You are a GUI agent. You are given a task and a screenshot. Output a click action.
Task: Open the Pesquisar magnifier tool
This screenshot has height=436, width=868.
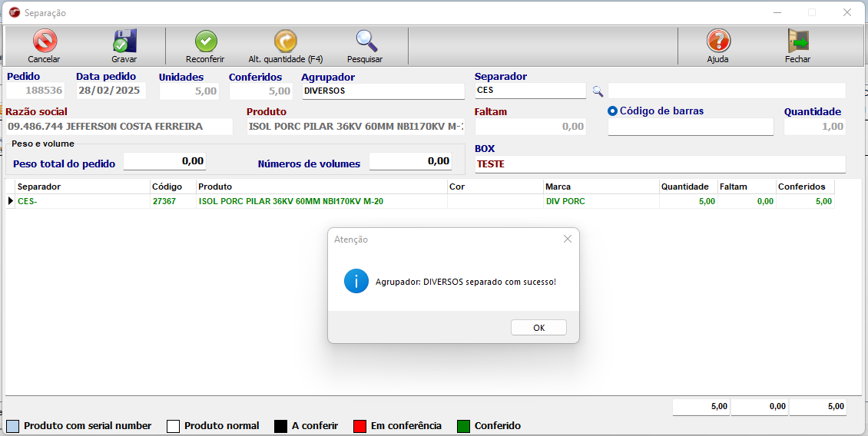365,41
